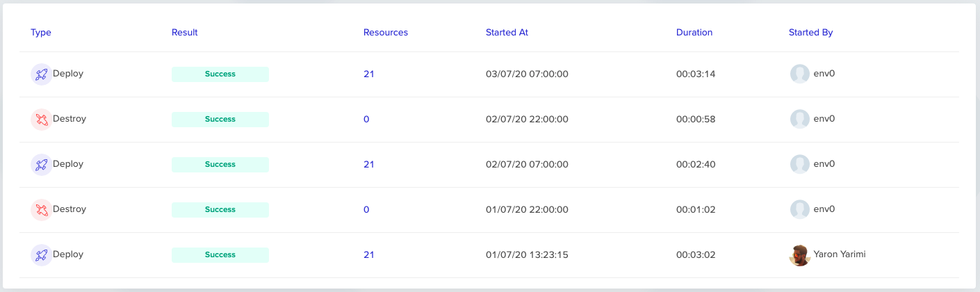Open resources count 0 for 02/07/20 22:00:00
This screenshot has width=980, height=292.
366,120
